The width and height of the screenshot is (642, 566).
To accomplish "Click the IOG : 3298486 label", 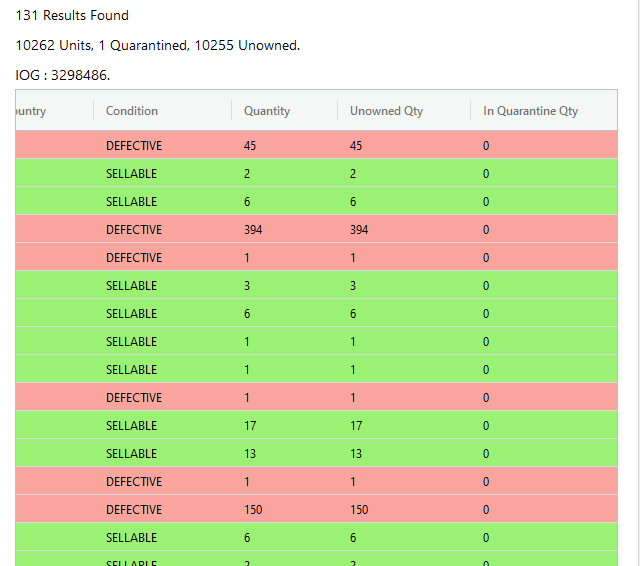I will [x=63, y=75].
